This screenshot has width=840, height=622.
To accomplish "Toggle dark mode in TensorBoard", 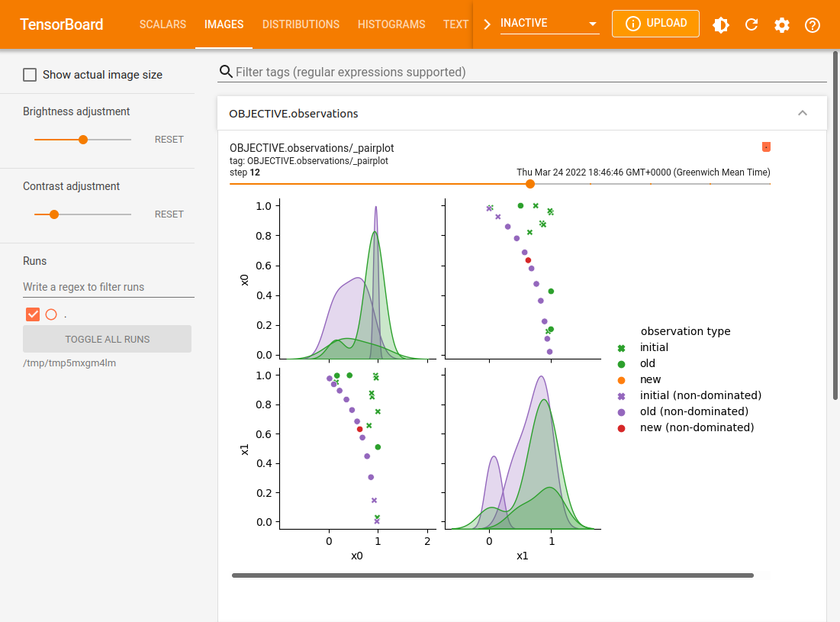I will click(x=720, y=24).
